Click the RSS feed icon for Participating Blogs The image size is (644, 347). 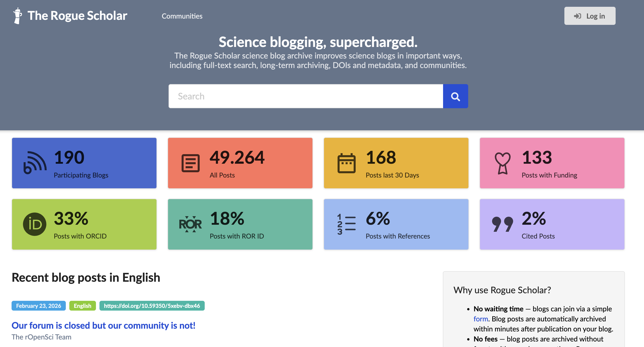(35, 163)
